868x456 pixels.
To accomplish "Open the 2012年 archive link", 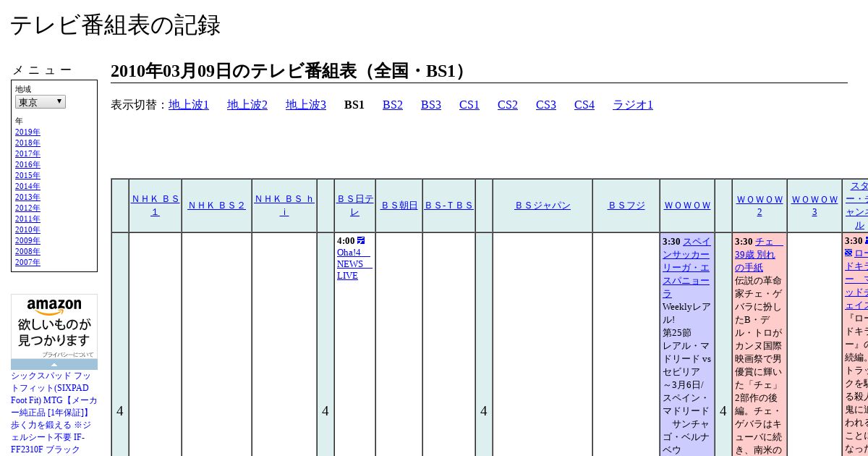I will pos(27,208).
